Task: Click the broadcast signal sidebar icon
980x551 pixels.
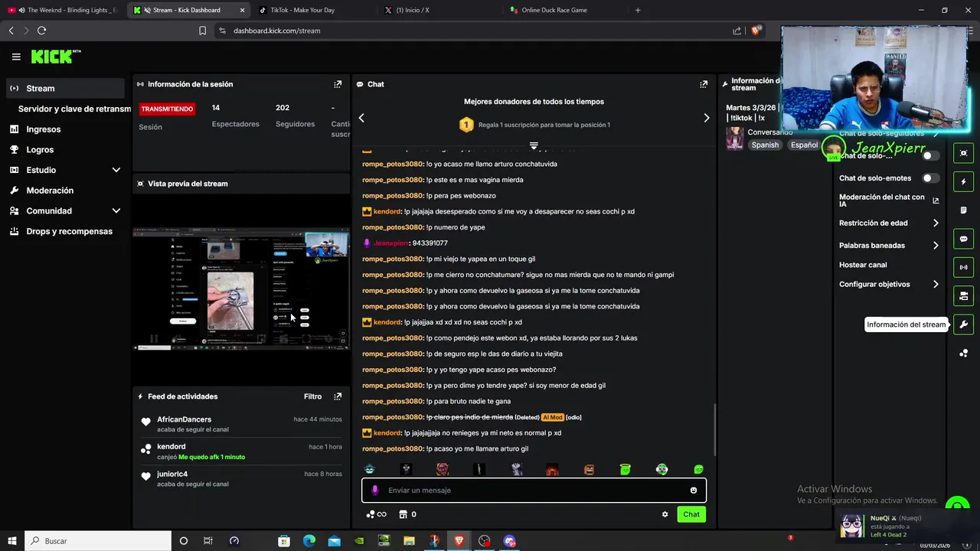Action: pyautogui.click(x=963, y=267)
